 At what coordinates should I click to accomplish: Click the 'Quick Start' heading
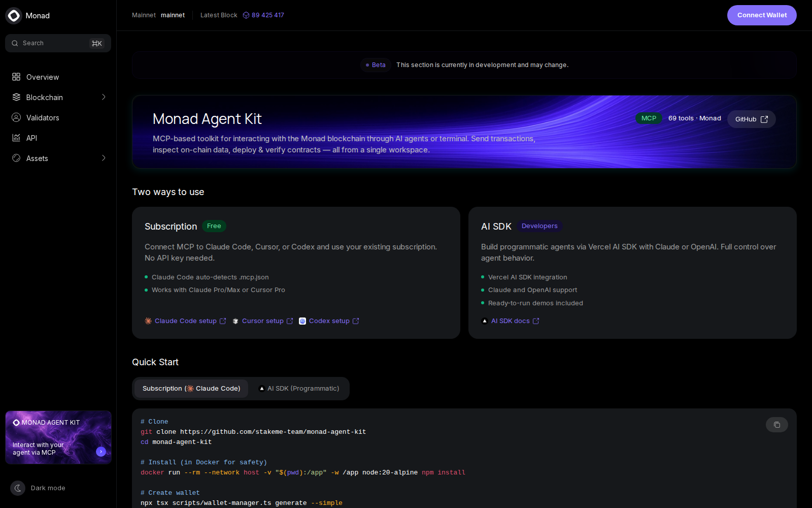[155, 362]
